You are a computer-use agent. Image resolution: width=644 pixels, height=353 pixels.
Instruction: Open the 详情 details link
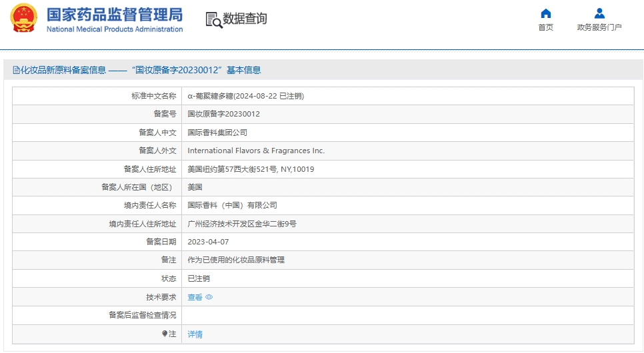tap(195, 334)
